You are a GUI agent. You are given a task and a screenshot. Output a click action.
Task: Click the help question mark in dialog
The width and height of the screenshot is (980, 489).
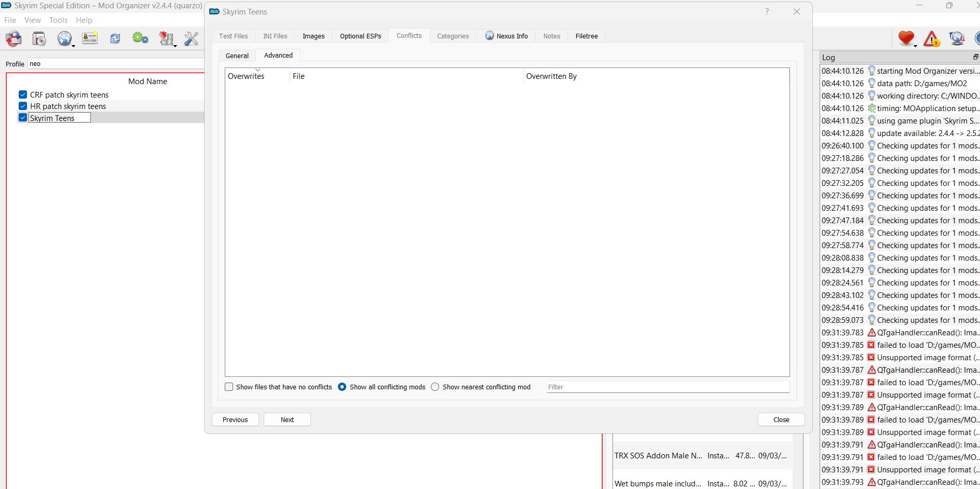pos(767,11)
